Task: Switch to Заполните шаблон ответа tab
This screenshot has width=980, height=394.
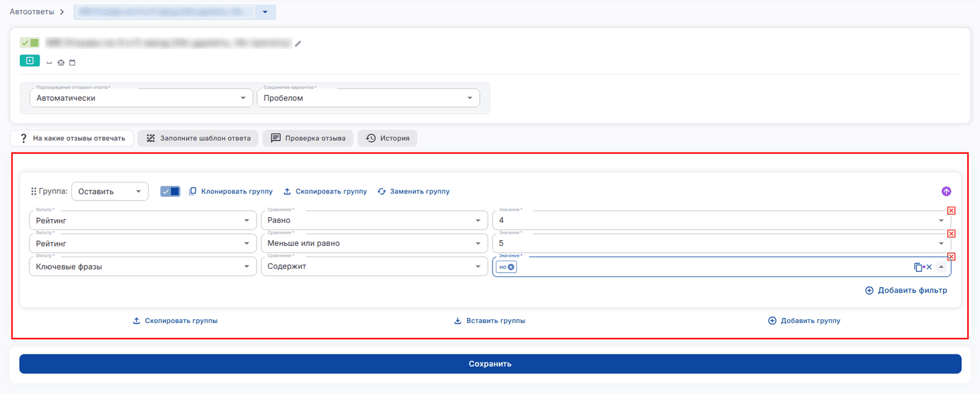Action: pos(198,138)
